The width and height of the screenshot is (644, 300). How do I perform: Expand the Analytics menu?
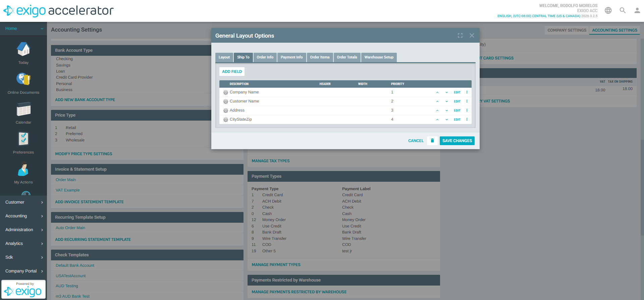point(23,244)
